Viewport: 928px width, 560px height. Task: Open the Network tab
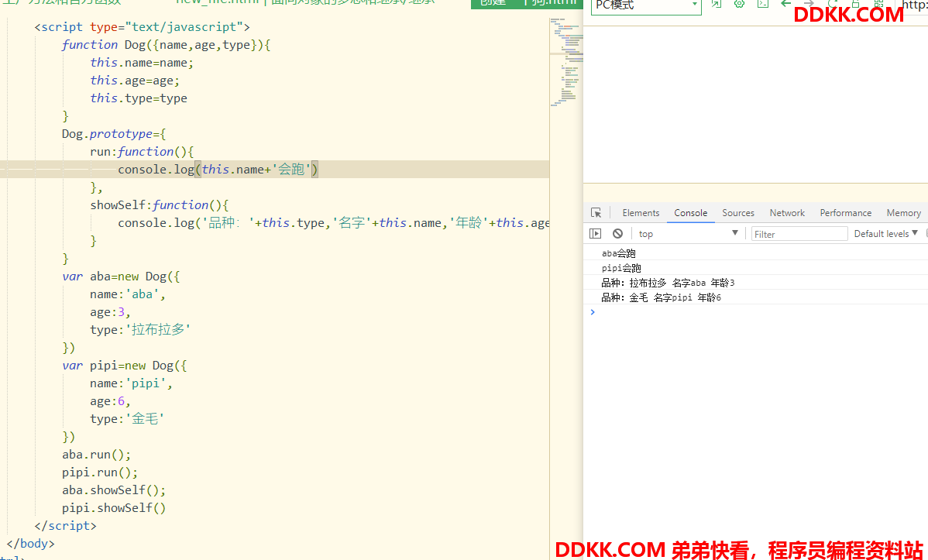[787, 212]
